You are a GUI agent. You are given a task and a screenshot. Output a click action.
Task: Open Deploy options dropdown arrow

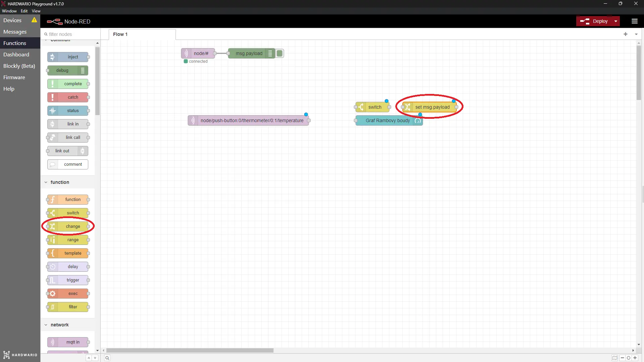[616, 21]
